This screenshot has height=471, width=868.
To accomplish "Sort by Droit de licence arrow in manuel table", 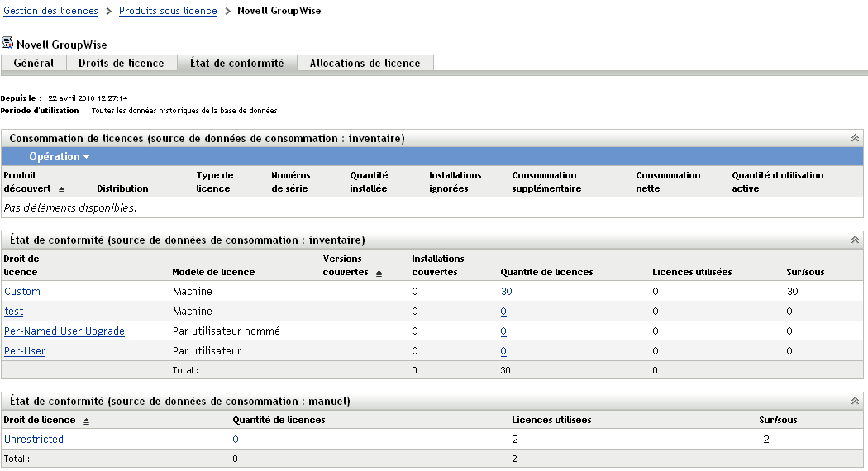I will (x=87, y=421).
